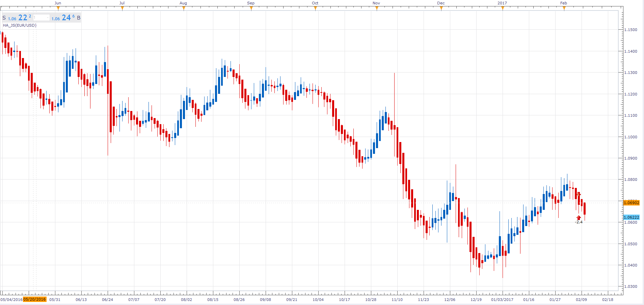Click the S sell button

point(4,18)
